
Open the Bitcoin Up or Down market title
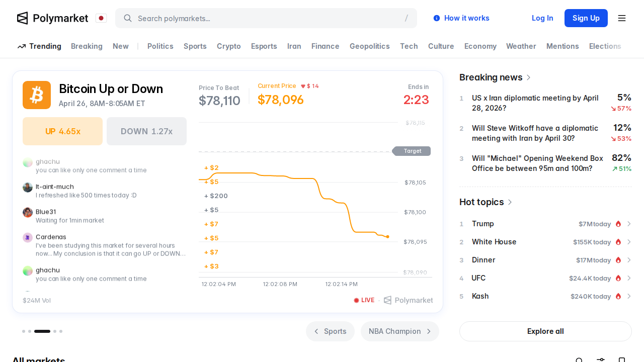pos(111,89)
